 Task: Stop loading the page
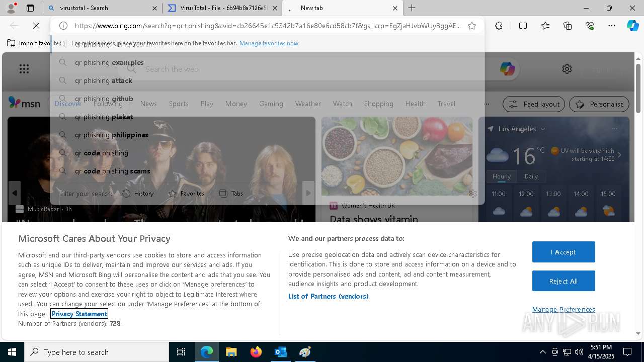(x=36, y=26)
